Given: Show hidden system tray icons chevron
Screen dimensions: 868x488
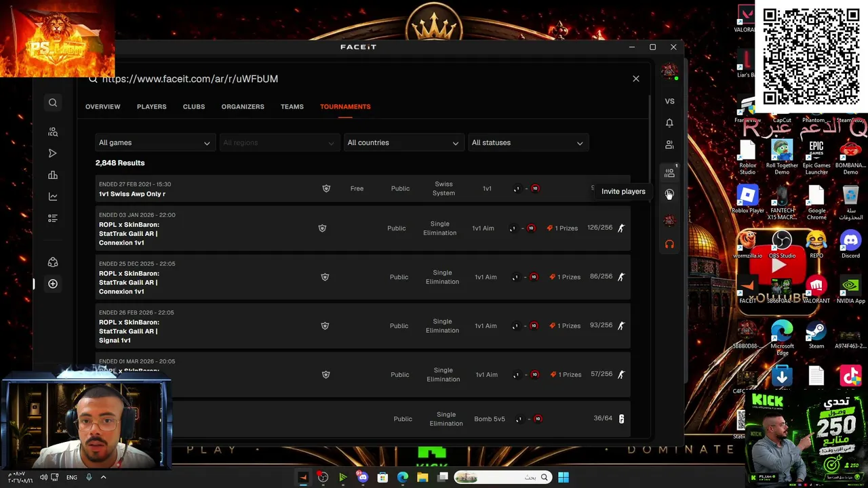Looking at the screenshot, I should click(x=103, y=477).
